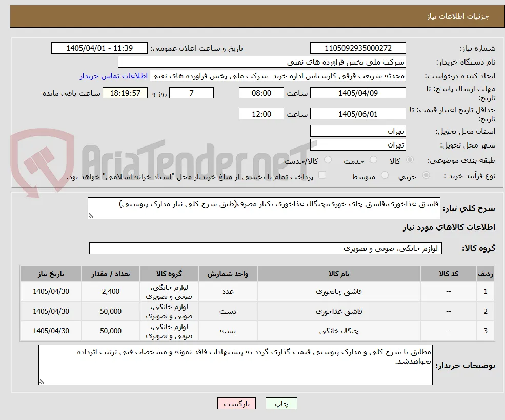Click the گروه کالا field لوازم خانگی

[x=266, y=248]
